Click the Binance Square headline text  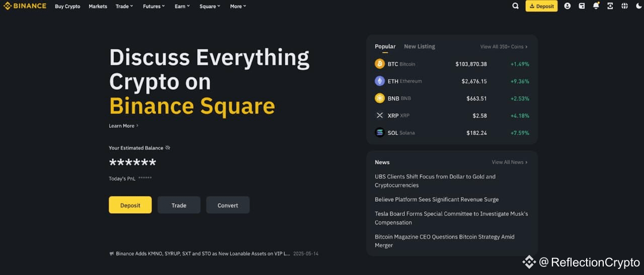(192, 106)
